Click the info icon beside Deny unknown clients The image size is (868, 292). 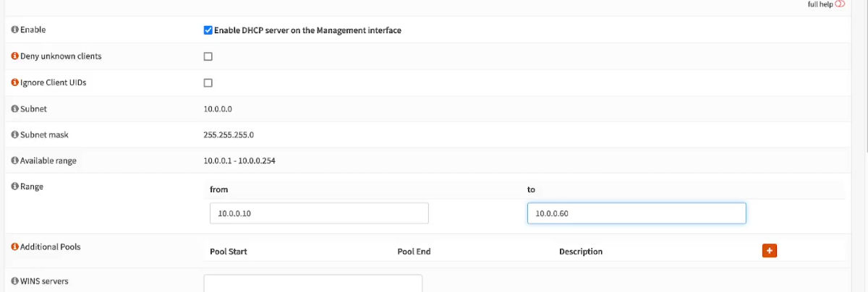pyautogui.click(x=14, y=56)
